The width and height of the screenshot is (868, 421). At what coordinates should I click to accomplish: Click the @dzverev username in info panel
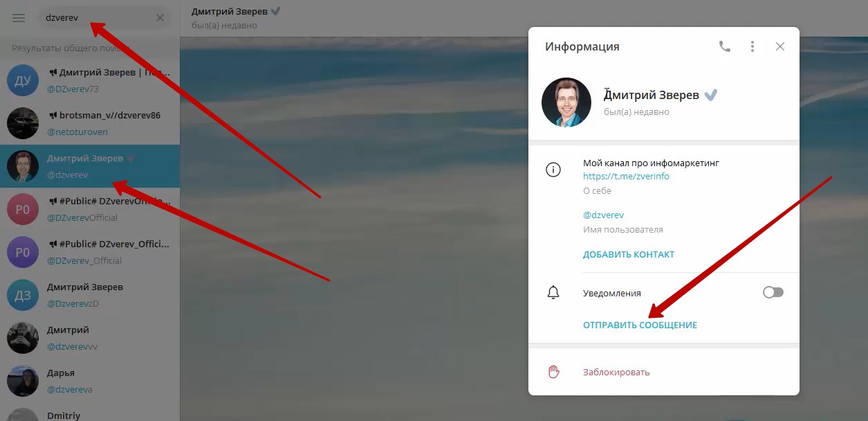tap(603, 215)
